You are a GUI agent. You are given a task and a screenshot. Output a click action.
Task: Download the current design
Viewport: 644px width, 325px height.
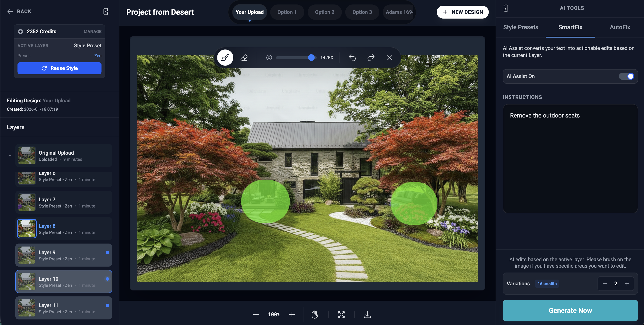367,315
